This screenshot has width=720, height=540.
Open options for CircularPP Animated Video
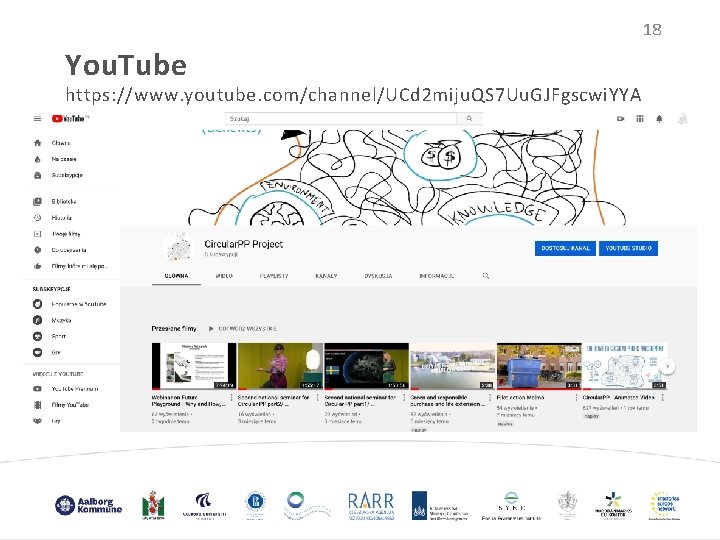tap(663, 398)
